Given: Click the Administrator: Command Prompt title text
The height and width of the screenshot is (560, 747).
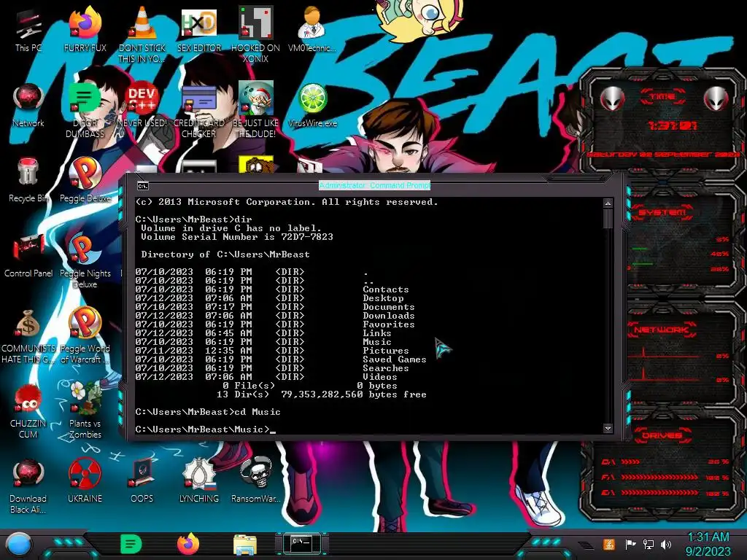Looking at the screenshot, I should pyautogui.click(x=374, y=185).
